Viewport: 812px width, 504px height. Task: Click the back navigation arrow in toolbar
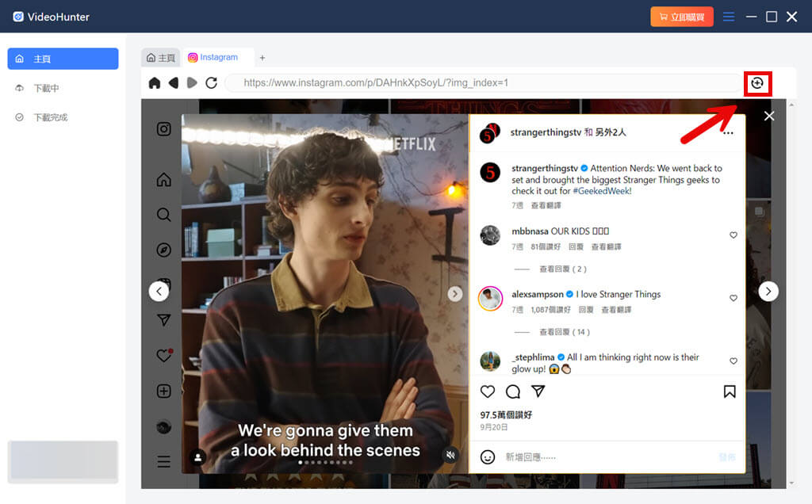coord(174,82)
